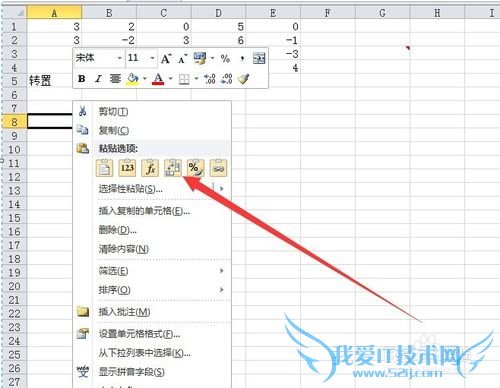Choose Paste Link option icon

click(218, 168)
